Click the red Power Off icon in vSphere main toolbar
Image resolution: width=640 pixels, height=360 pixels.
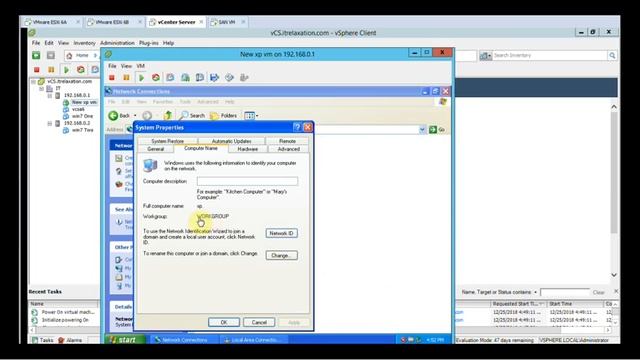[x=37, y=70]
